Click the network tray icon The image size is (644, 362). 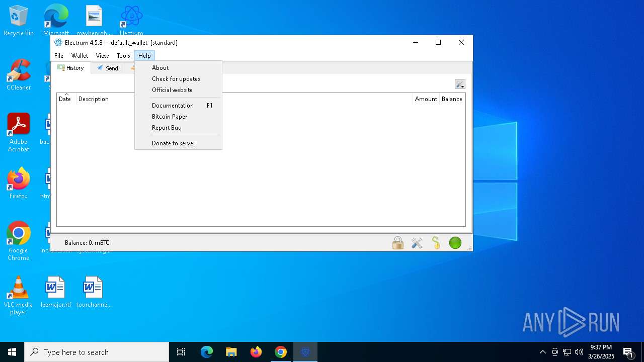click(x=567, y=352)
